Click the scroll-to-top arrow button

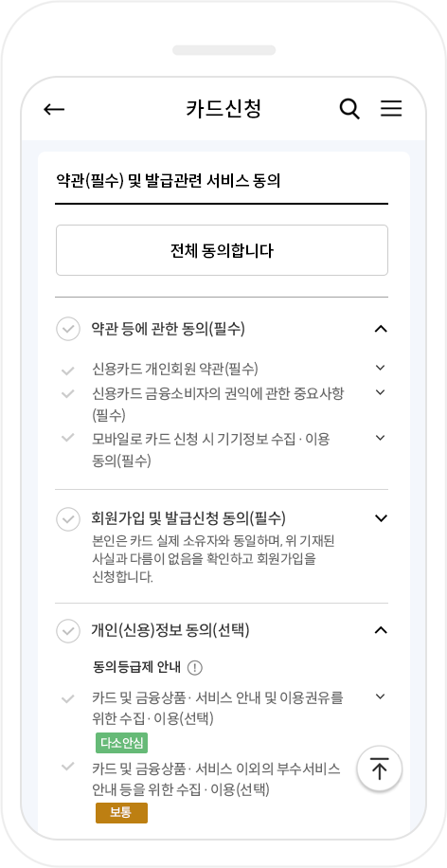[380, 769]
